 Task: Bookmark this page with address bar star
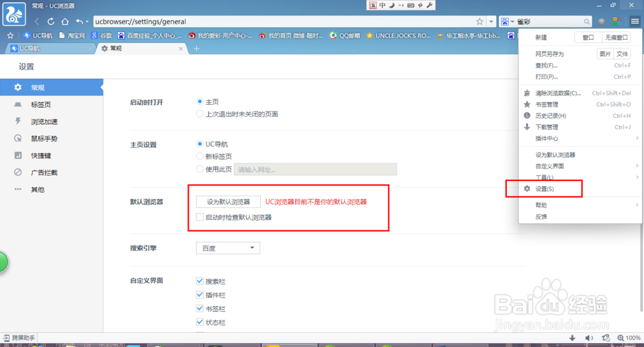click(479, 21)
